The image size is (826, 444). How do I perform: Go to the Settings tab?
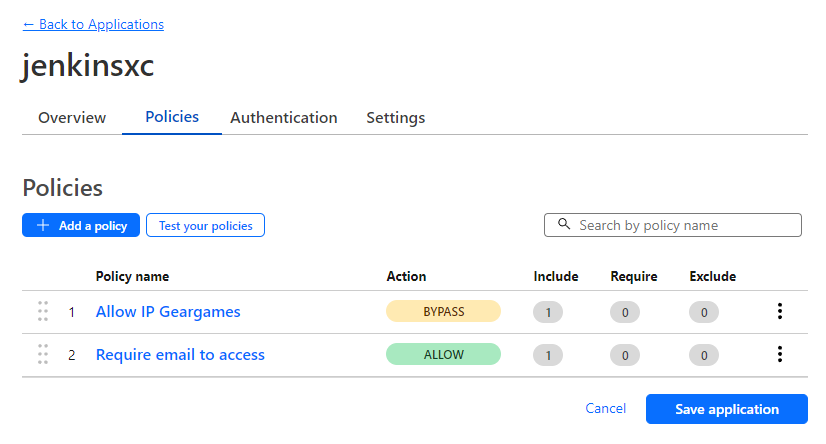(x=395, y=118)
